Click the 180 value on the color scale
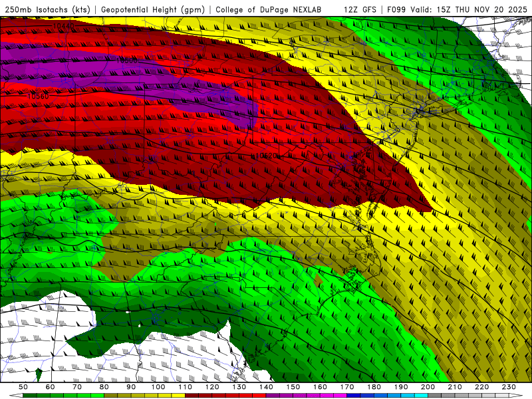 coord(374,387)
